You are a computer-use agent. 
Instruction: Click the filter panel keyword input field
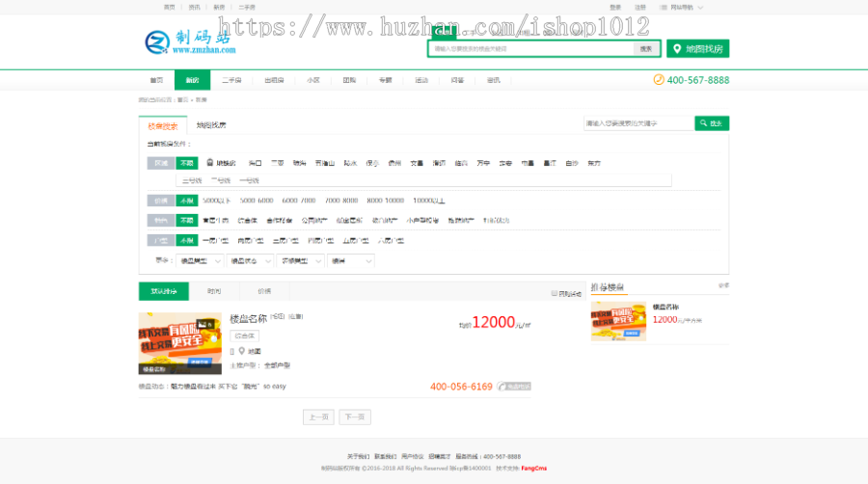coord(638,123)
